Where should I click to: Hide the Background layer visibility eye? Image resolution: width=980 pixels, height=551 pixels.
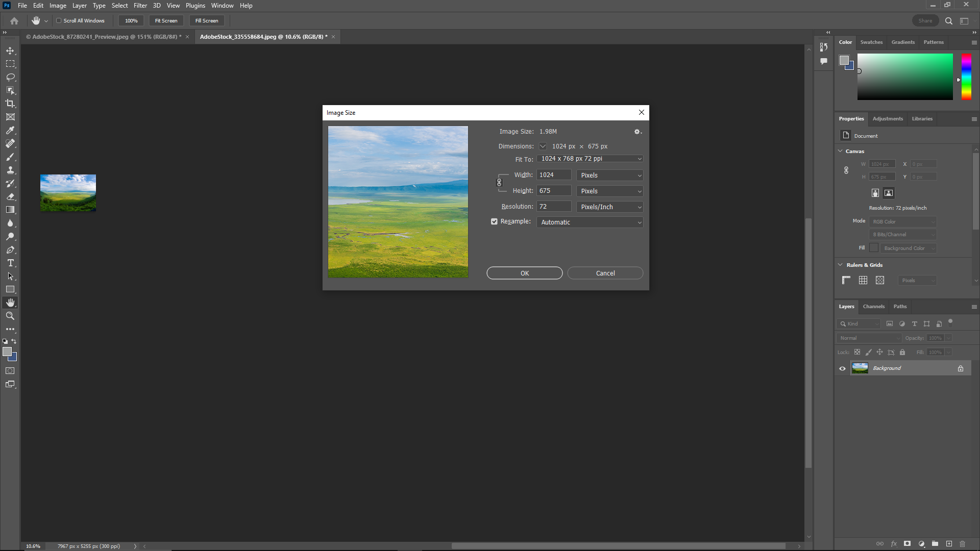click(x=843, y=368)
